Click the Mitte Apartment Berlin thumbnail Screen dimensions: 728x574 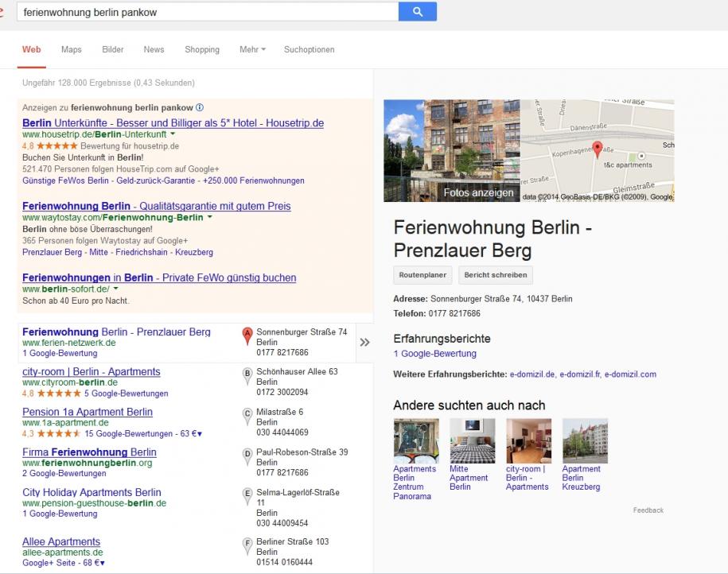(472, 440)
